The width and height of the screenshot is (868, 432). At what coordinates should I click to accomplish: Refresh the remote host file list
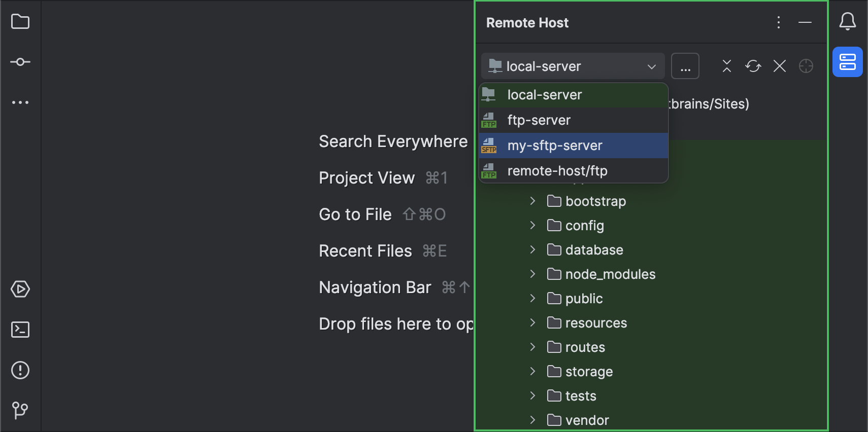(753, 66)
